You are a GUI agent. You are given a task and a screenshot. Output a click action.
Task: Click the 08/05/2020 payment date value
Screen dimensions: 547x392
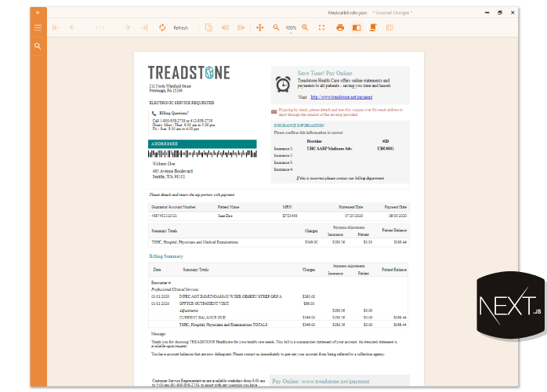tap(397, 216)
